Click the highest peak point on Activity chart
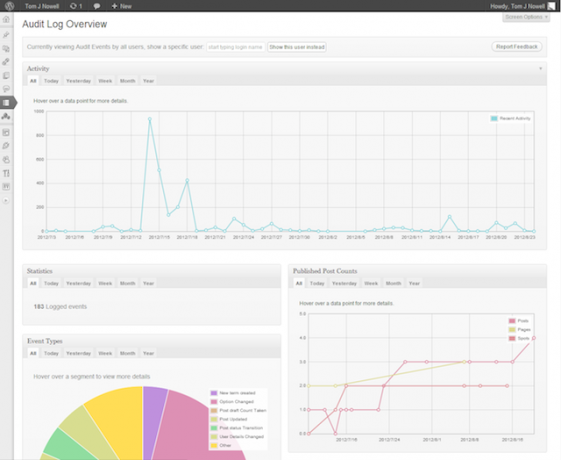This screenshot has height=460, width=561. pyautogui.click(x=150, y=119)
